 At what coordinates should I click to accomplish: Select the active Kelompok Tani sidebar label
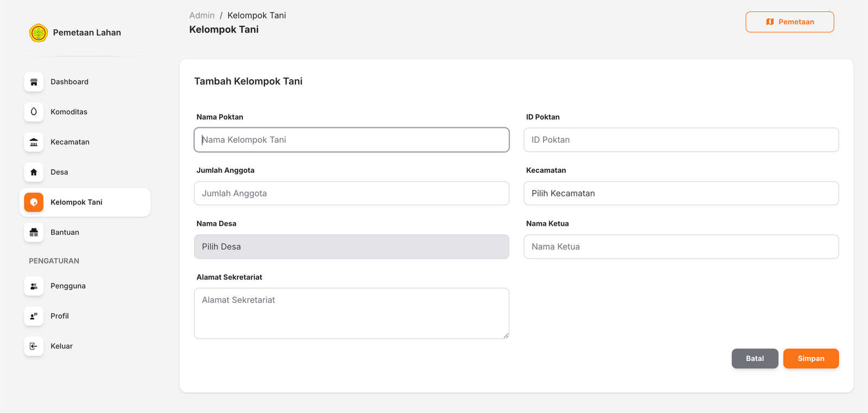76,202
